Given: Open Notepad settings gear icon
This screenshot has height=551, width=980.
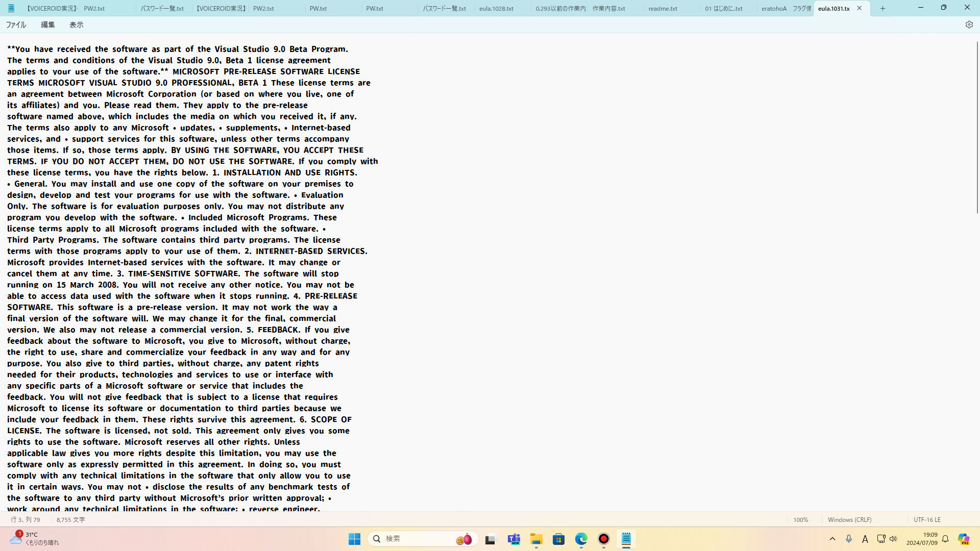Looking at the screenshot, I should [969, 24].
